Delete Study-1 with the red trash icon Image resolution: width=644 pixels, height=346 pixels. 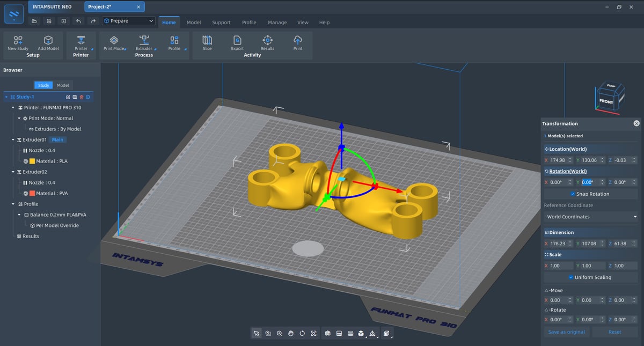point(82,97)
